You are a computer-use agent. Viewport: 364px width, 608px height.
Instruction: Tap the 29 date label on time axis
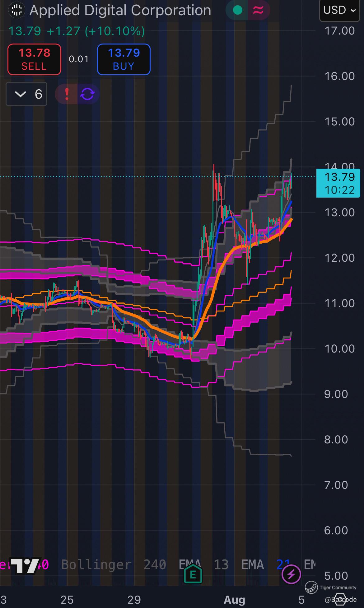tap(134, 599)
